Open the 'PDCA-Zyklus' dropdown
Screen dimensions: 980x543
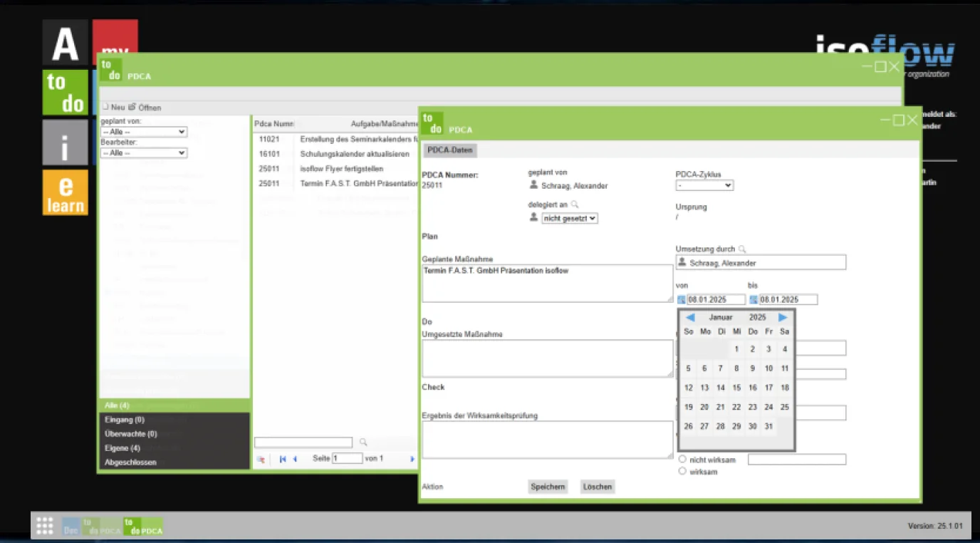point(704,185)
